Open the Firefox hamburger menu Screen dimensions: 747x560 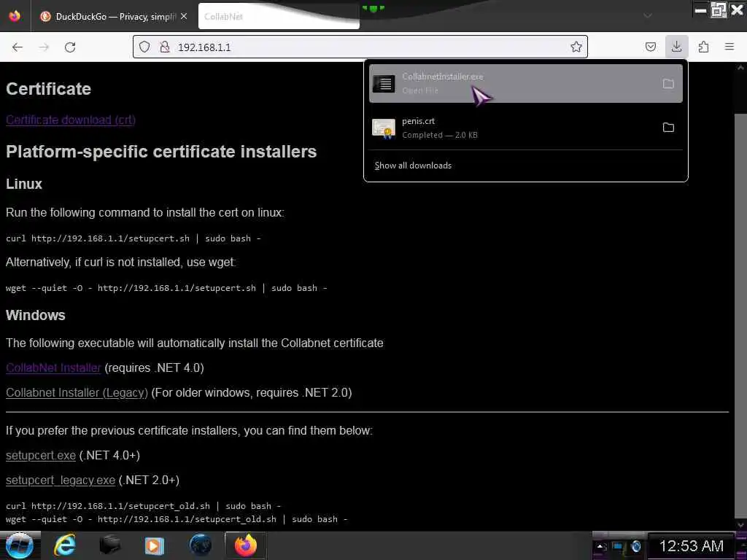click(x=729, y=47)
